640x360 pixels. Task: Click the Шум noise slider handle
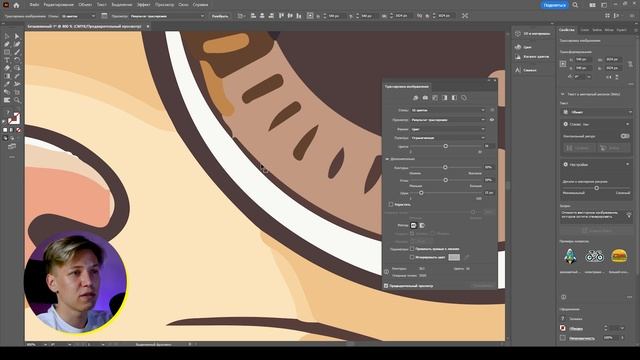421,193
